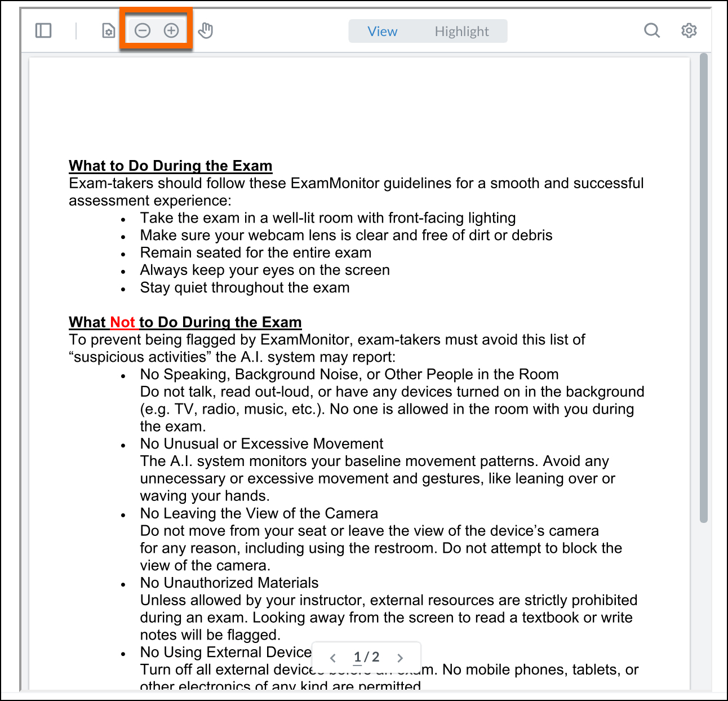Click text "No Leaving the View of the Camera"

click(259, 513)
